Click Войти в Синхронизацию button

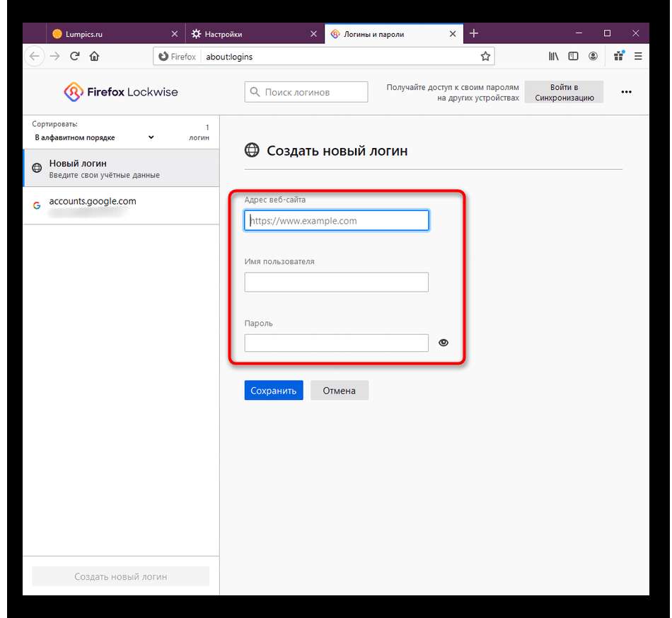click(x=564, y=92)
